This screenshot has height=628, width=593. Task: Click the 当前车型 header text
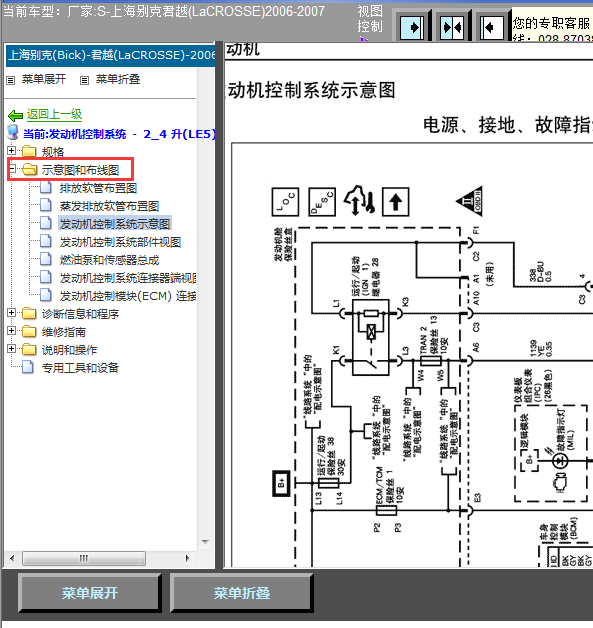[x=164, y=11]
